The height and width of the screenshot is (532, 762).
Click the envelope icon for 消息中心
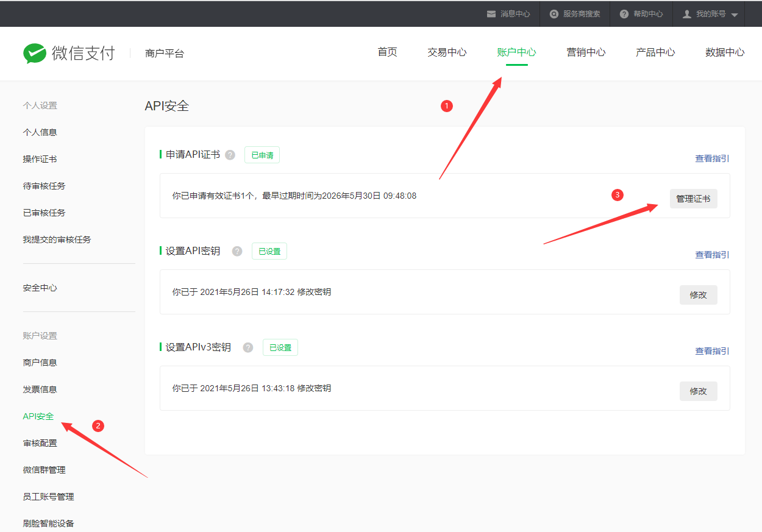point(491,14)
